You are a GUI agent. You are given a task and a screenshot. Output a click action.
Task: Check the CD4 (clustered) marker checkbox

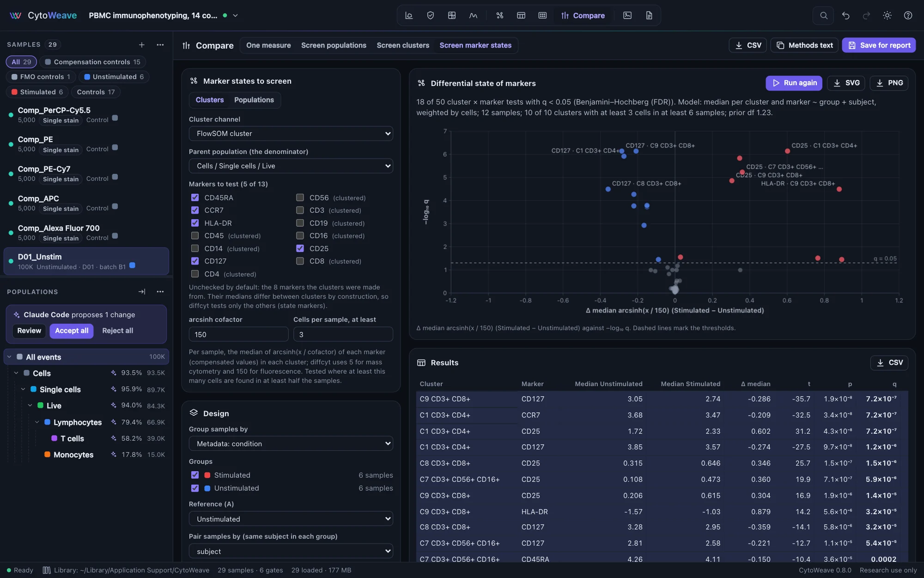195,274
